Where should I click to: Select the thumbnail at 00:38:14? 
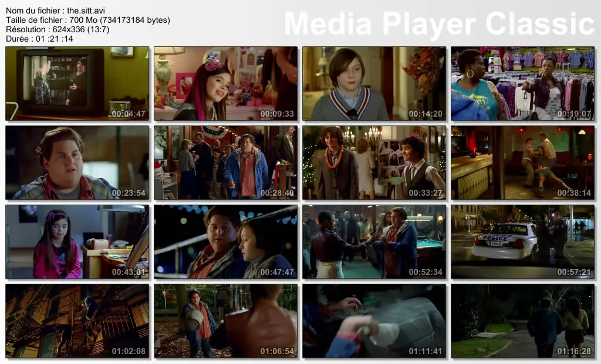click(x=522, y=163)
